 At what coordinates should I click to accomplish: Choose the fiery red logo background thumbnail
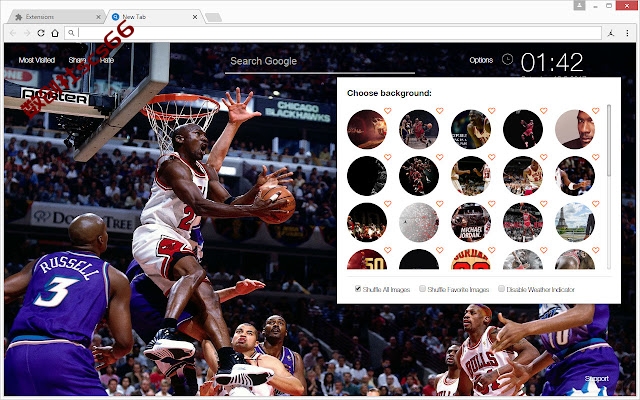(367, 129)
